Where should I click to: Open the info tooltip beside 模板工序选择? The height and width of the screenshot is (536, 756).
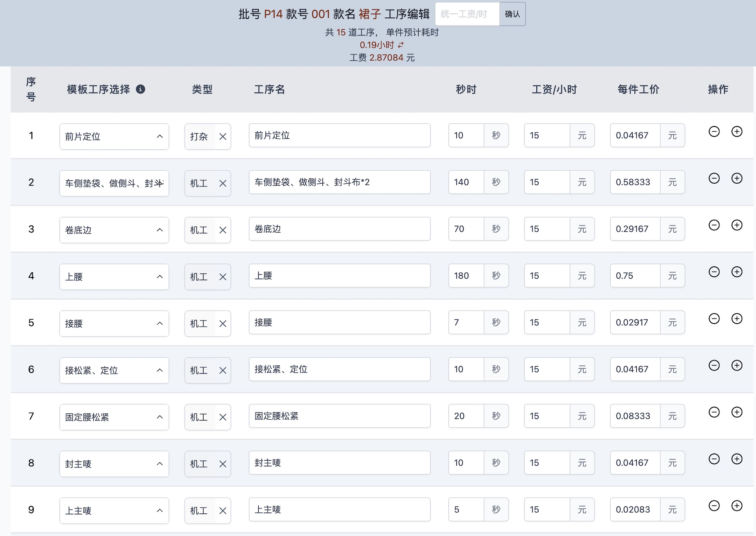[x=141, y=89]
